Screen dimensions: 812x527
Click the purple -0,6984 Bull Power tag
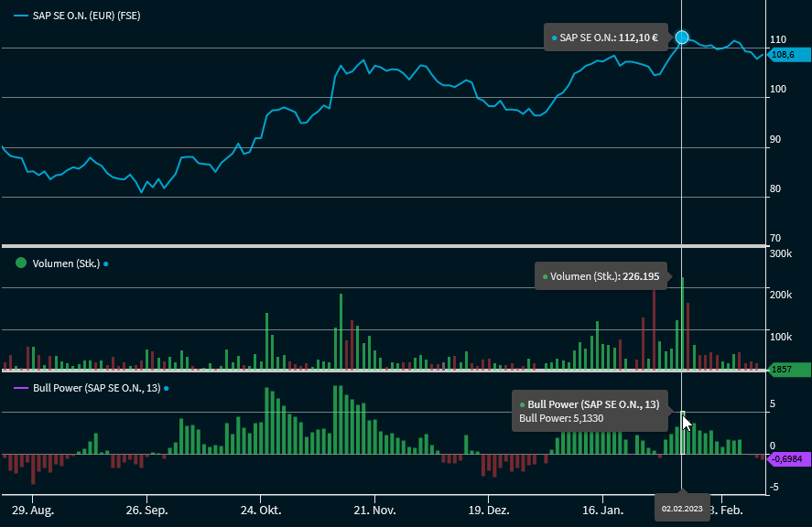[788, 458]
